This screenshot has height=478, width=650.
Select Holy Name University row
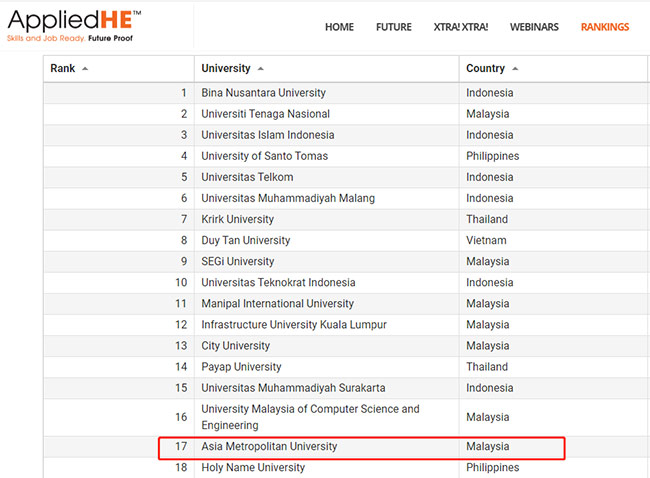pos(346,468)
